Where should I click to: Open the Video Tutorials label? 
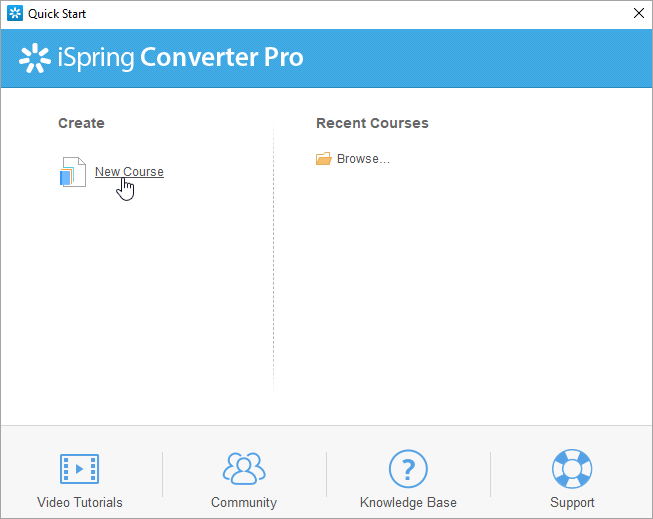pos(80,502)
